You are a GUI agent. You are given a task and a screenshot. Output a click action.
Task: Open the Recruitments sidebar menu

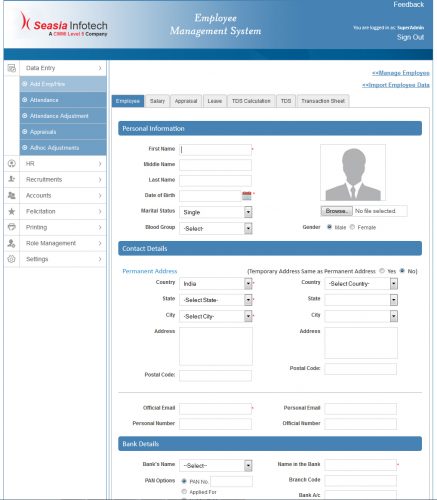(55, 179)
